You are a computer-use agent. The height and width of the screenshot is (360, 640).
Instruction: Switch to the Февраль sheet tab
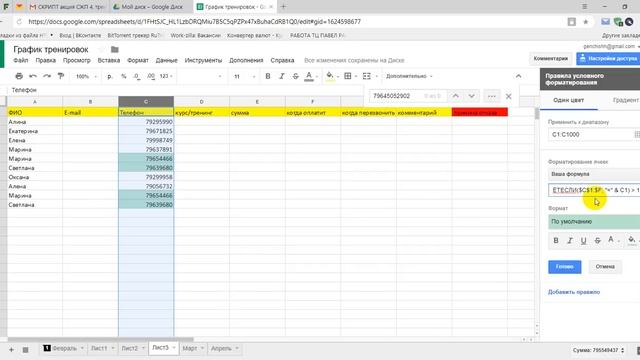[x=64, y=349]
